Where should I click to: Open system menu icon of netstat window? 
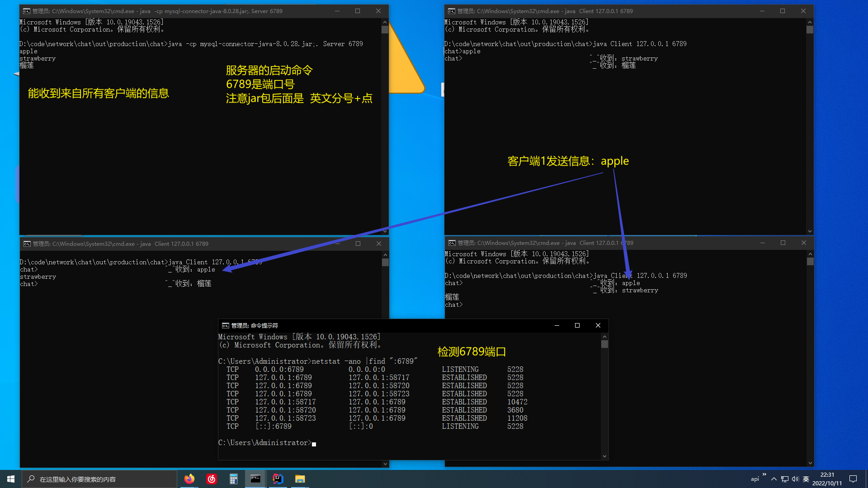click(x=225, y=325)
